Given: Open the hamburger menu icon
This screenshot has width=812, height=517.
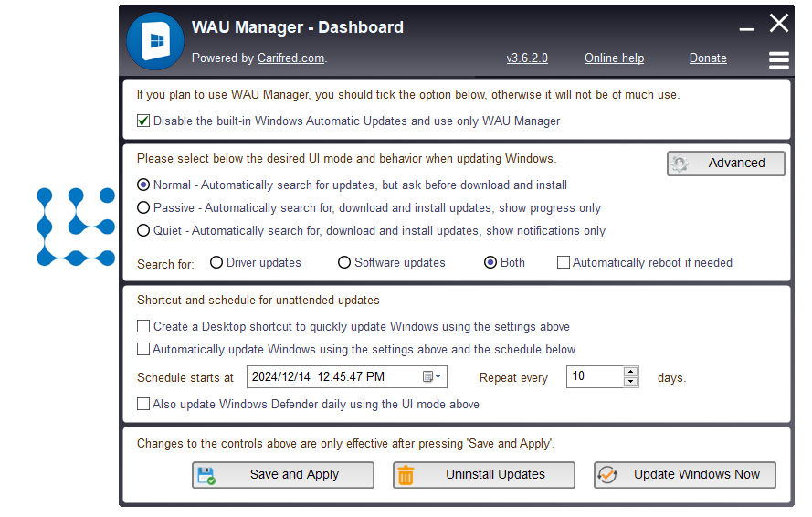Looking at the screenshot, I should pos(778,60).
